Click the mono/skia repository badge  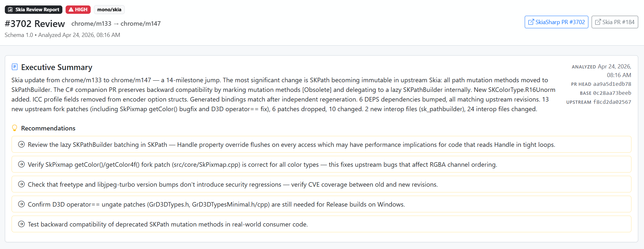(109, 10)
